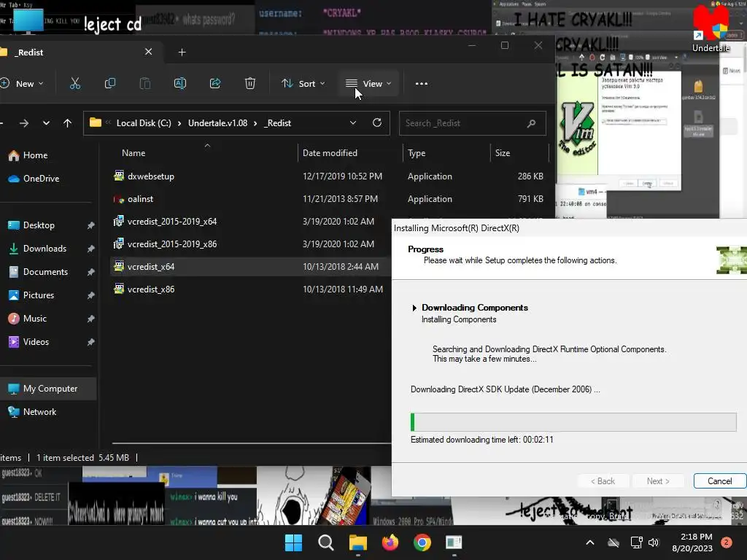Screen dimensions: 747x560
Task: Add a new Explorer tab with plus
Action: [x=182, y=52]
